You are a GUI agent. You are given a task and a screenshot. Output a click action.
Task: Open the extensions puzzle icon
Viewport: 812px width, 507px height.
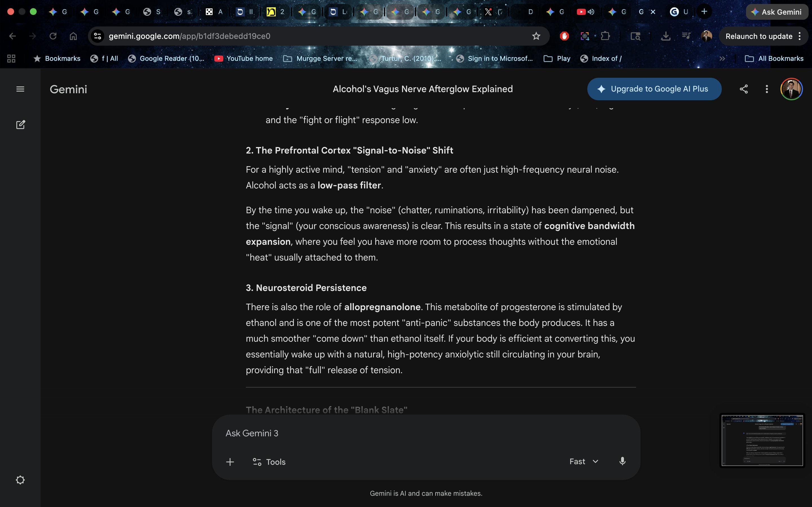(605, 36)
